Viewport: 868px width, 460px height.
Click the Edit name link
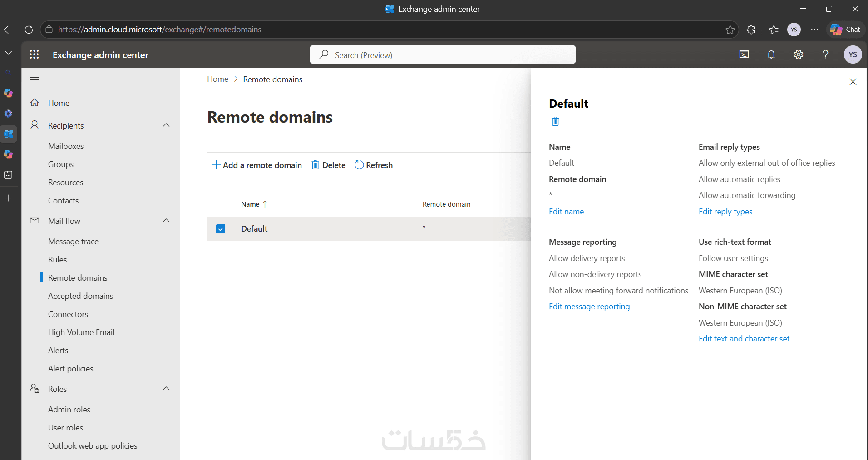(566, 212)
